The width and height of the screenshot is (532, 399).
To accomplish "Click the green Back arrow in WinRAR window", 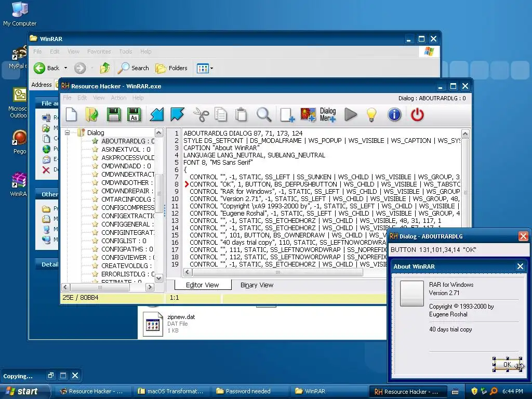I will pos(39,68).
